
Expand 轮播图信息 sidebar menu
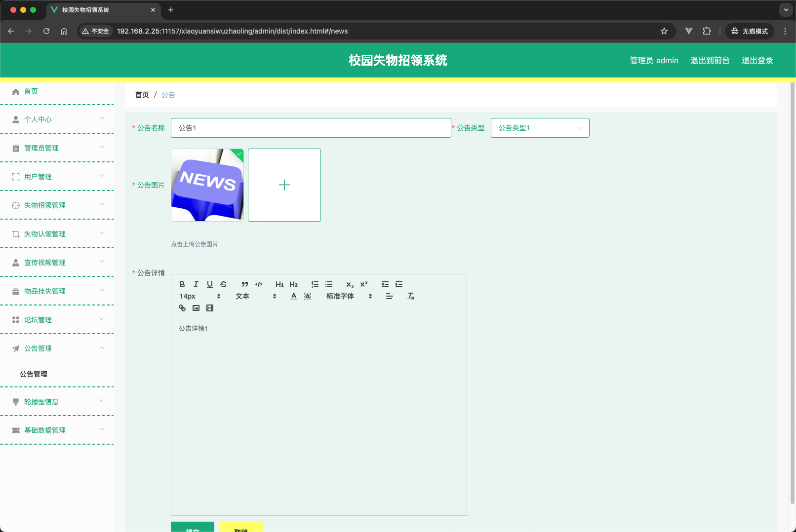(57, 402)
